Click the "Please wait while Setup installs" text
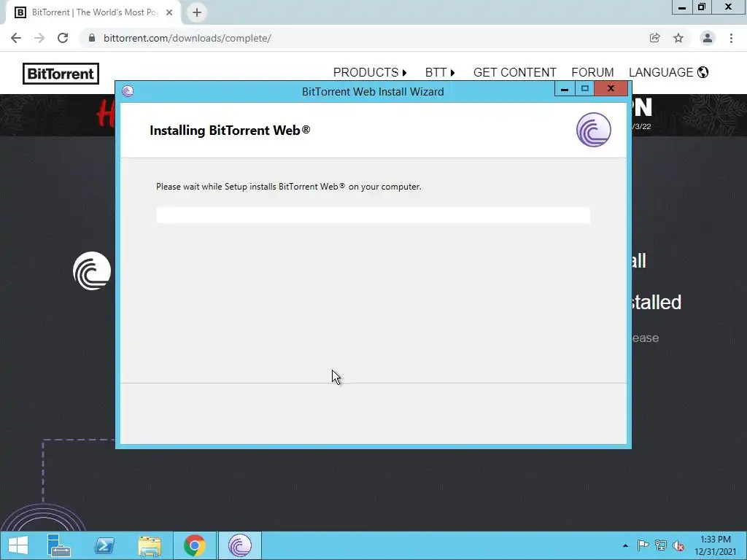The width and height of the screenshot is (747, 560). (289, 187)
